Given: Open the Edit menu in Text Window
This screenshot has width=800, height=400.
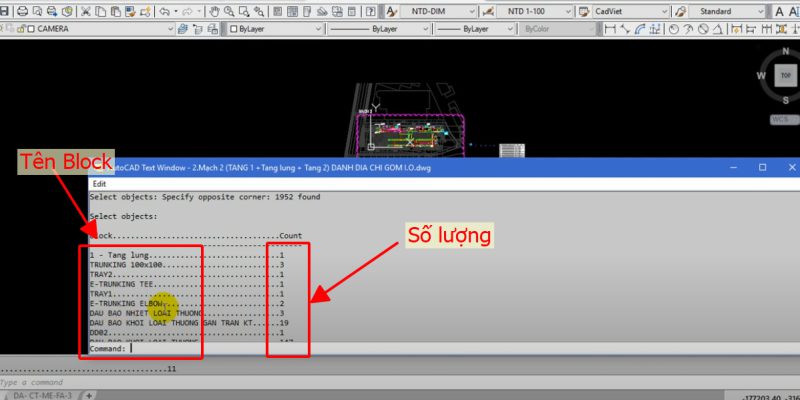Looking at the screenshot, I should coord(98,184).
